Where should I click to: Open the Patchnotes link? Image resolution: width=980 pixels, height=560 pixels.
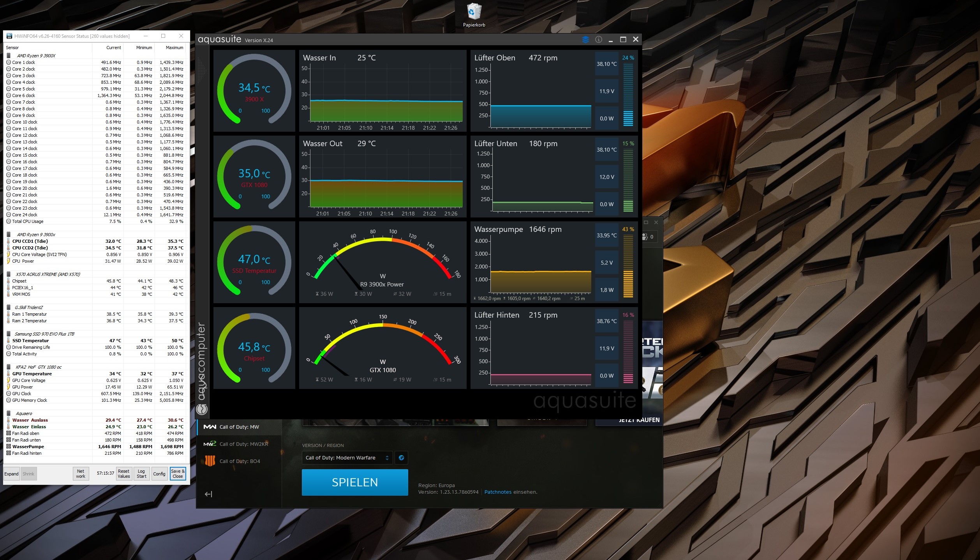click(x=498, y=492)
